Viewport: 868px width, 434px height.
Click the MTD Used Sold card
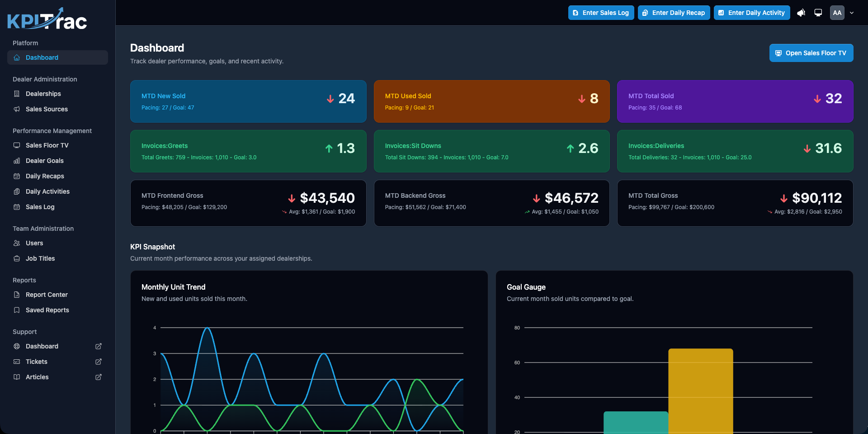tap(491, 101)
